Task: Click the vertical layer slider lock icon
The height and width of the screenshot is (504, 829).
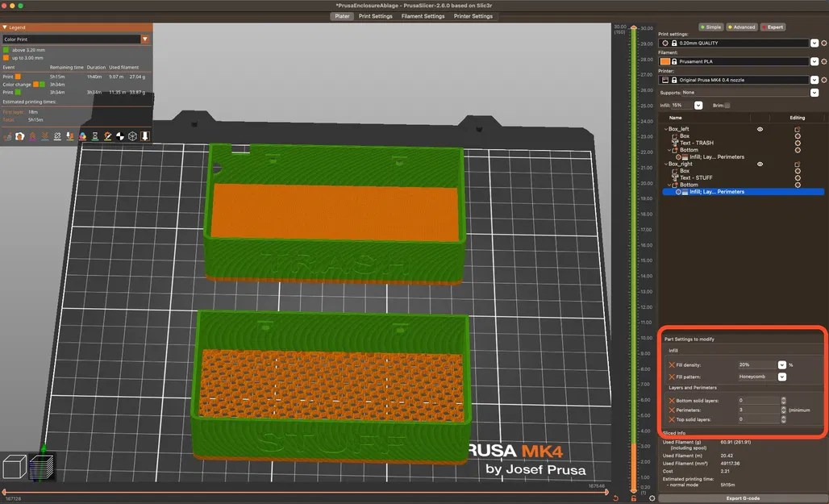Action: (x=633, y=498)
